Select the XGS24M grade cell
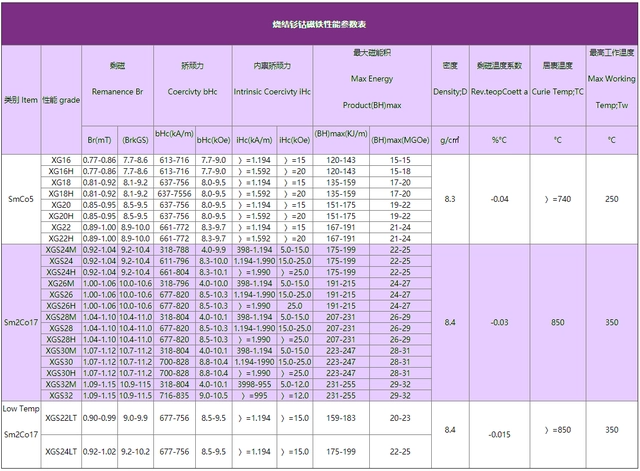The width and height of the screenshot is (640, 471). point(61,250)
